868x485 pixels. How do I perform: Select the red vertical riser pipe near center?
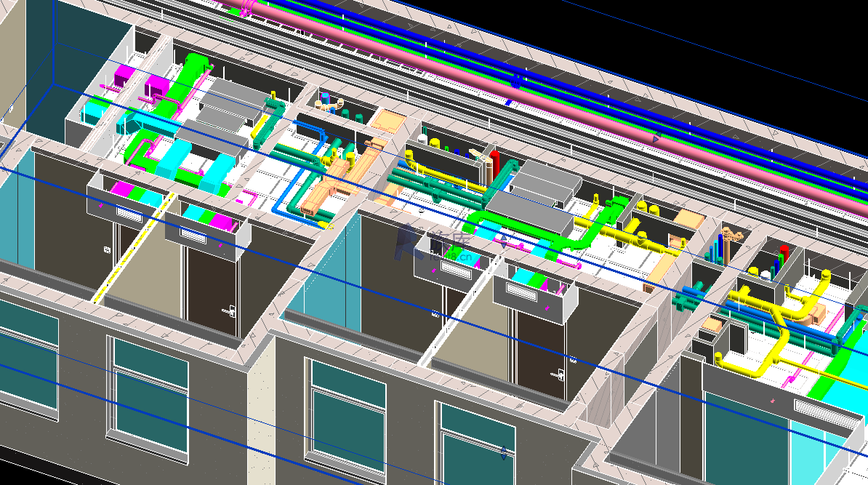tap(495, 164)
